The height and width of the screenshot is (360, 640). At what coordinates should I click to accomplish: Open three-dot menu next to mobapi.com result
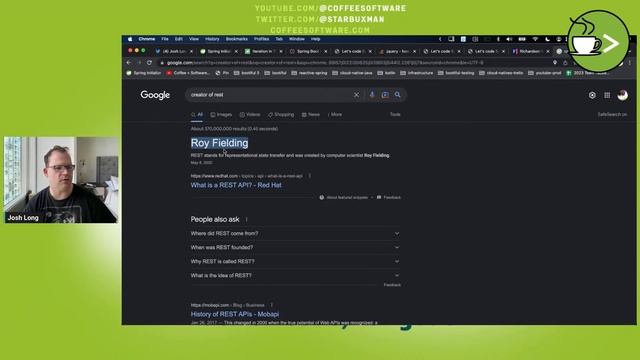click(271, 305)
